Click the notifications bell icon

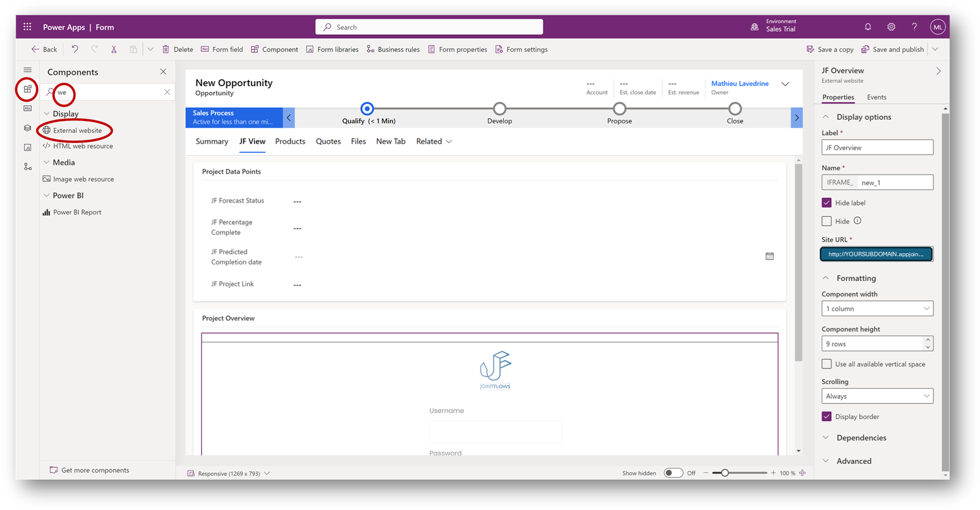pos(868,27)
